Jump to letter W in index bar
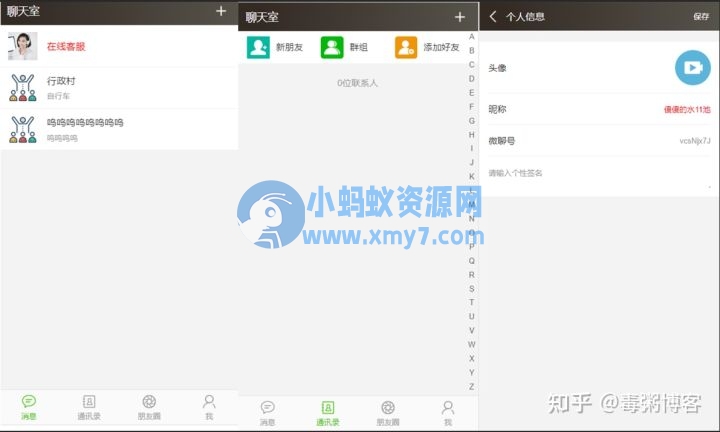Viewport: 720px width, 432px height. click(472, 345)
